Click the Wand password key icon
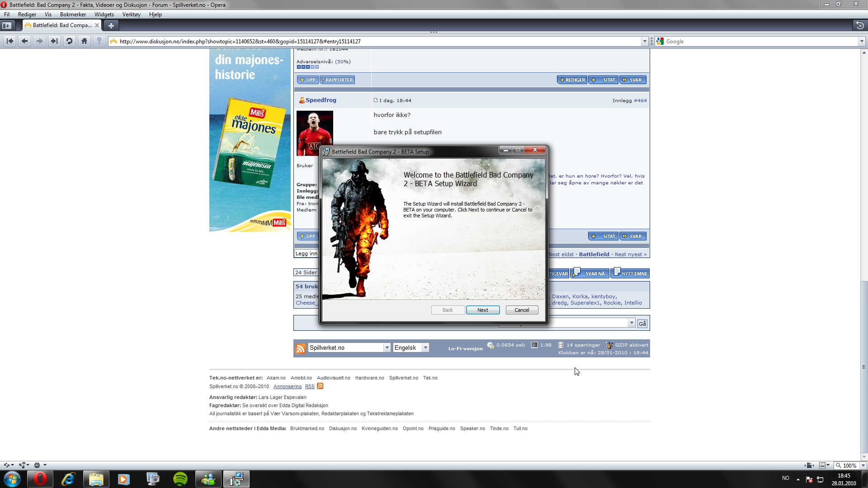Image resolution: width=868 pixels, height=488 pixels. tap(99, 41)
